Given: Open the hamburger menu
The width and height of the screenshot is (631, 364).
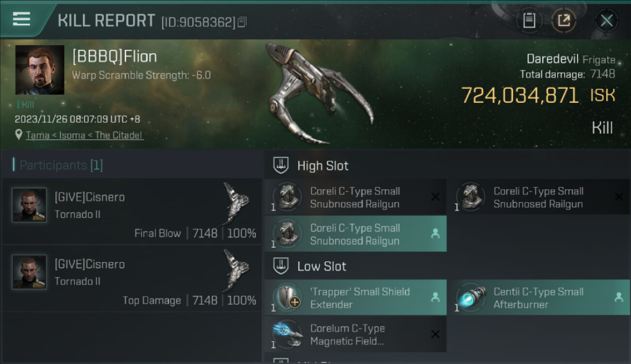Looking at the screenshot, I should click(21, 19).
